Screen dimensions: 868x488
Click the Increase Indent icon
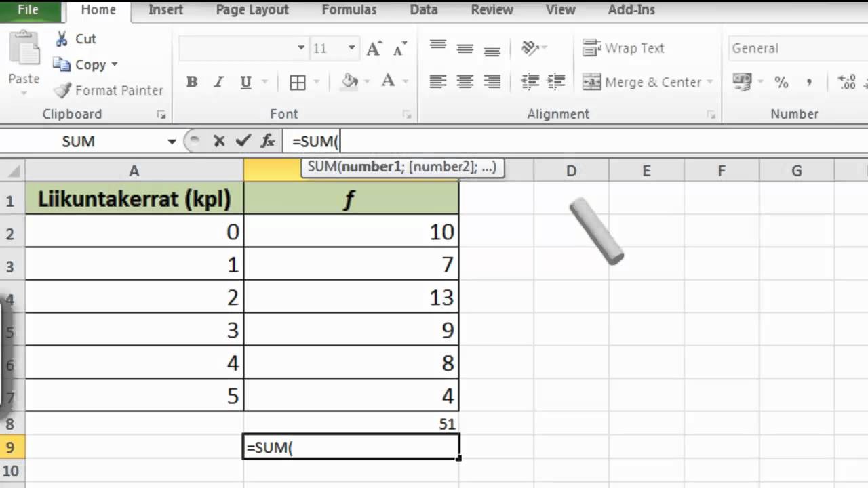[x=556, y=82]
